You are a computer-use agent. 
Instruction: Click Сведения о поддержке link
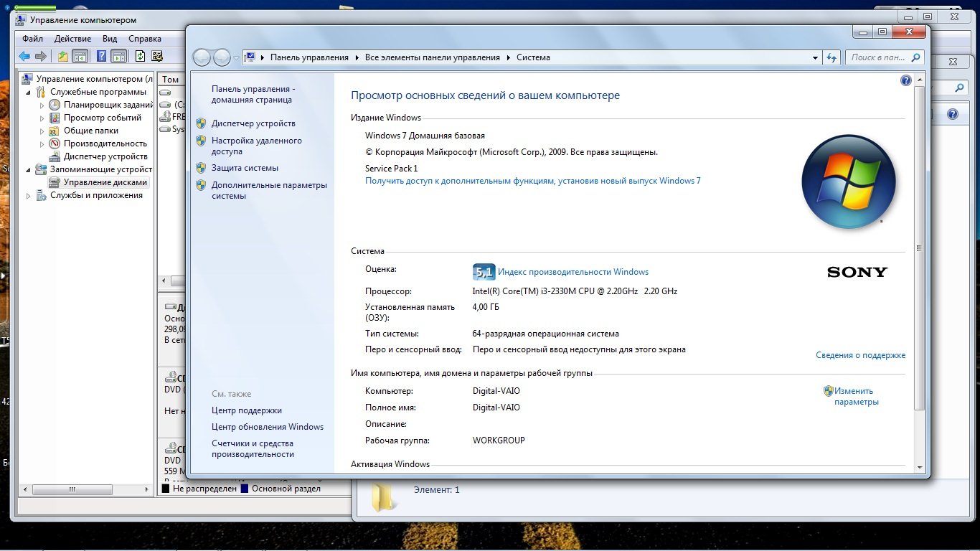click(x=860, y=355)
